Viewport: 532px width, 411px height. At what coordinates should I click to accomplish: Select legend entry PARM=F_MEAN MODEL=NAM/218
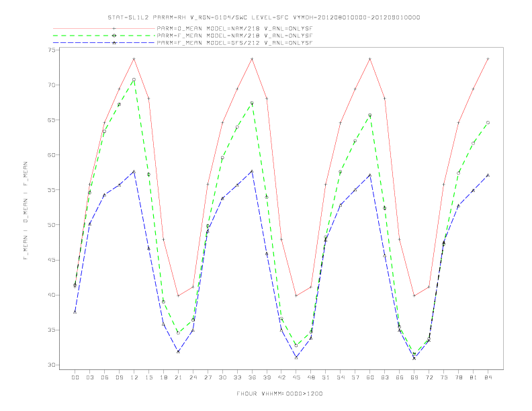(234, 36)
